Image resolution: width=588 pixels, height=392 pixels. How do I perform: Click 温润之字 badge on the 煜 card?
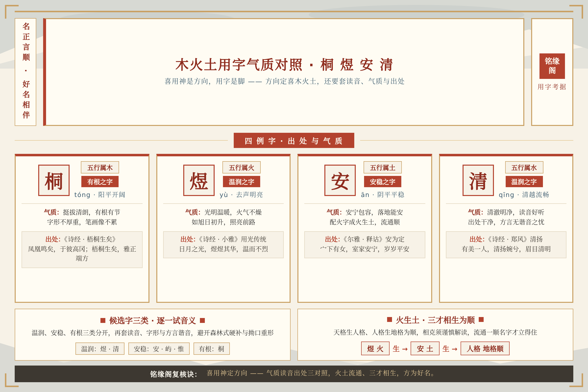point(242,182)
